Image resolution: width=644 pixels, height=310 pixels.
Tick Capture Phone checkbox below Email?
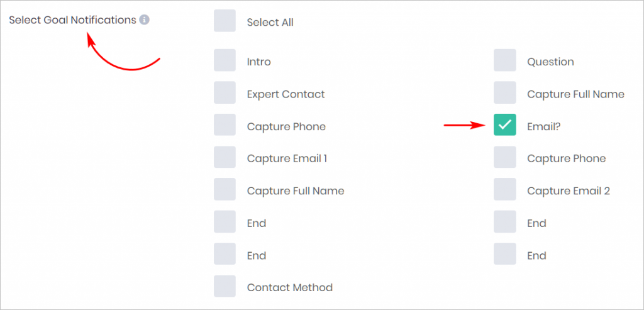coord(505,157)
